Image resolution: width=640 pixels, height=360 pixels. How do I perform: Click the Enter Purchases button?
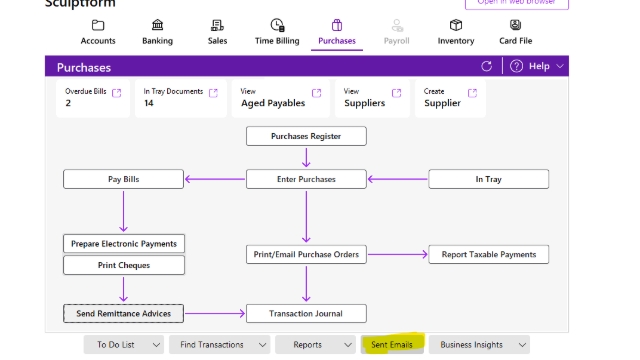(x=306, y=179)
